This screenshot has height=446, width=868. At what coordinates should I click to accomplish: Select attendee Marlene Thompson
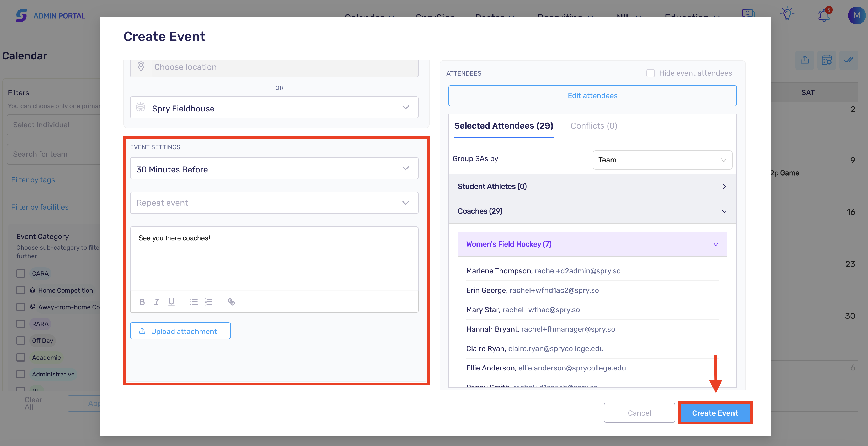click(593, 271)
